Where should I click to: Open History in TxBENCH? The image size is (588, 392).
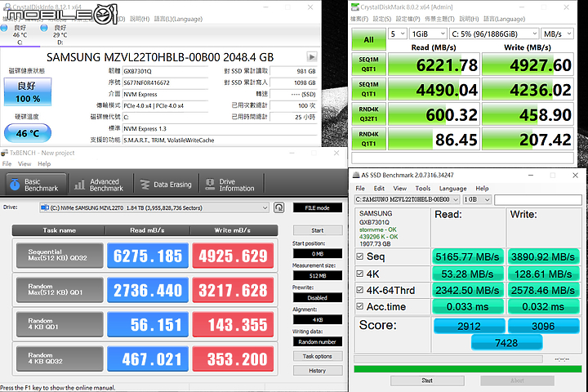317,371
